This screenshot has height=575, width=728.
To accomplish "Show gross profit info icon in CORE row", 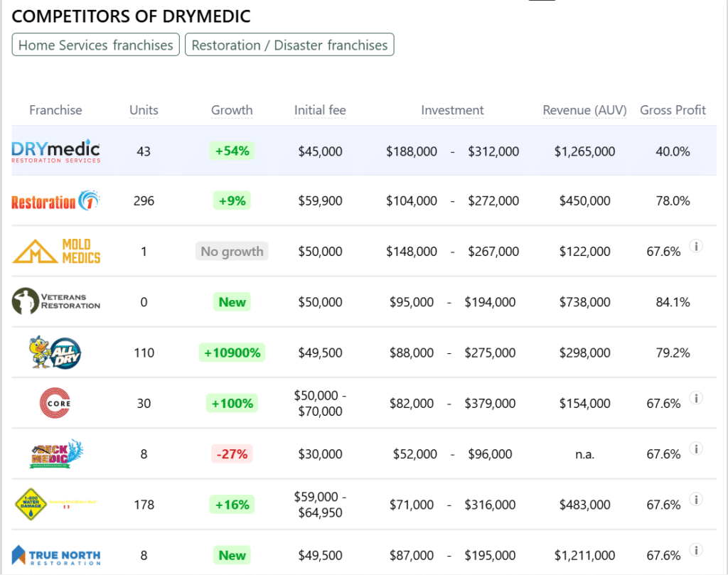I will 695,398.
